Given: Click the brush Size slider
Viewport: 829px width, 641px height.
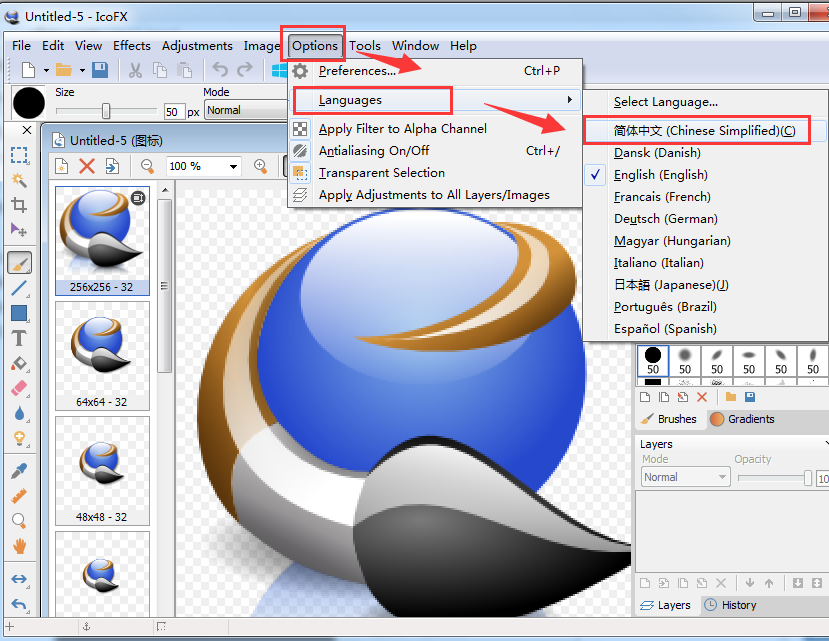Looking at the screenshot, I should click(x=106, y=111).
